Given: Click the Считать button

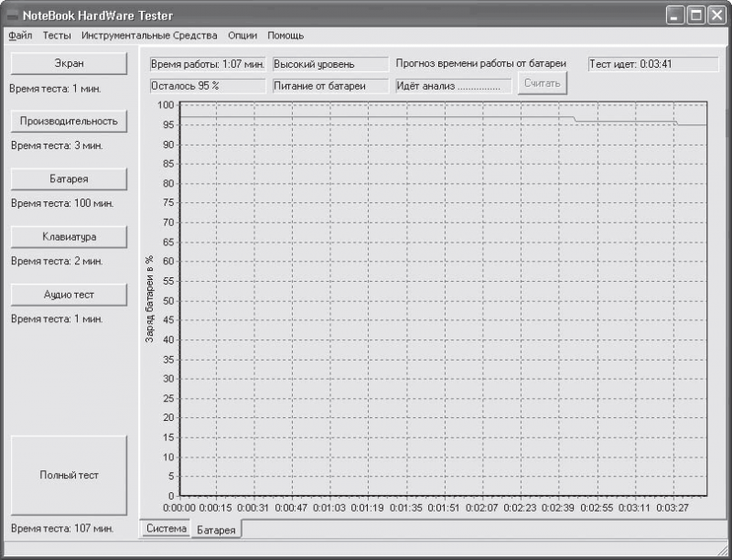Looking at the screenshot, I should [x=542, y=83].
